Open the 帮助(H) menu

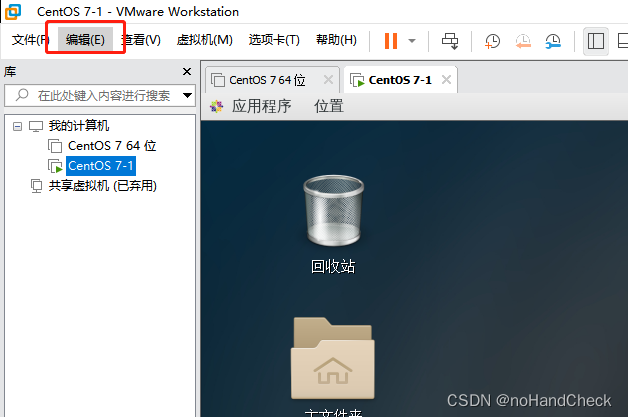pyautogui.click(x=336, y=40)
